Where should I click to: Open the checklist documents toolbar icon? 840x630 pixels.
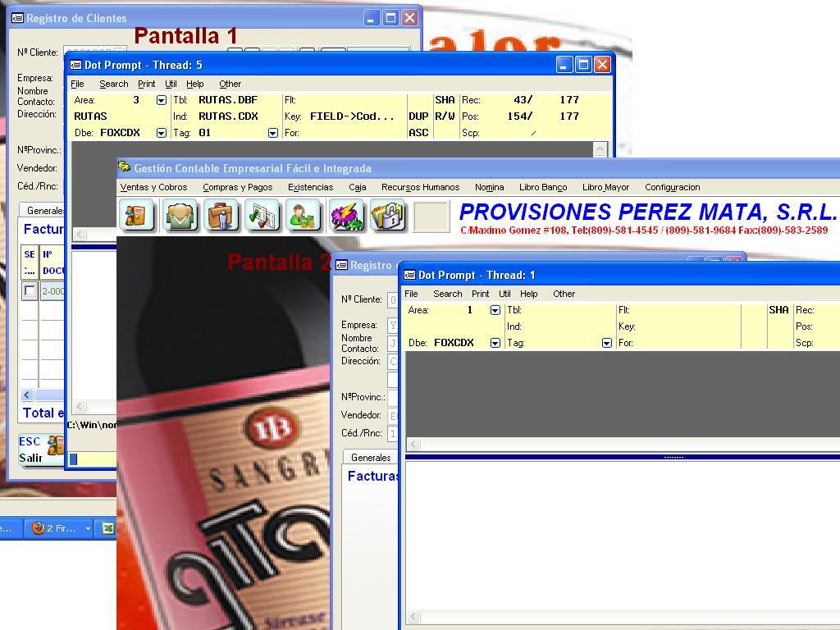point(262,216)
